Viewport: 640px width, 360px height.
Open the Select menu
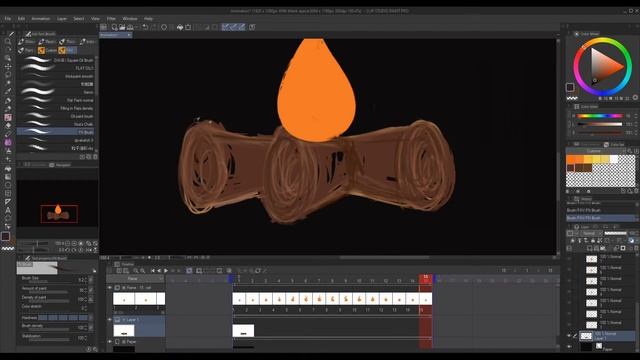79,18
